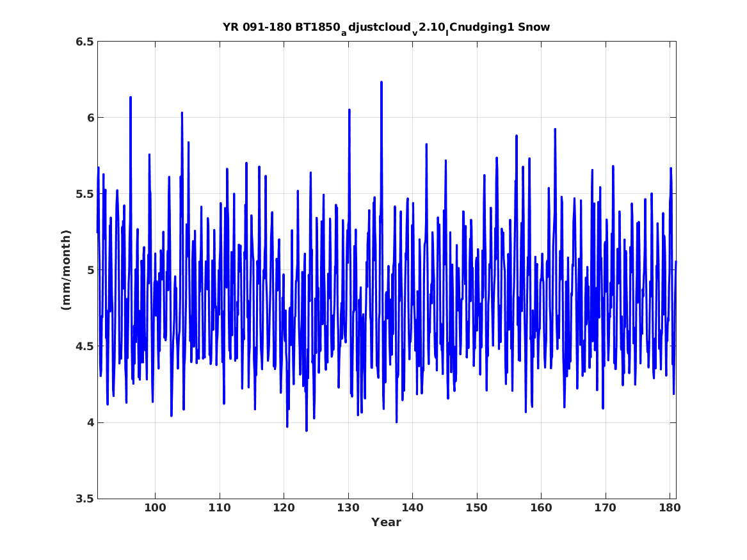747x560 pixels.
Task: Click the x-axis tick label 120
Action: (284, 508)
